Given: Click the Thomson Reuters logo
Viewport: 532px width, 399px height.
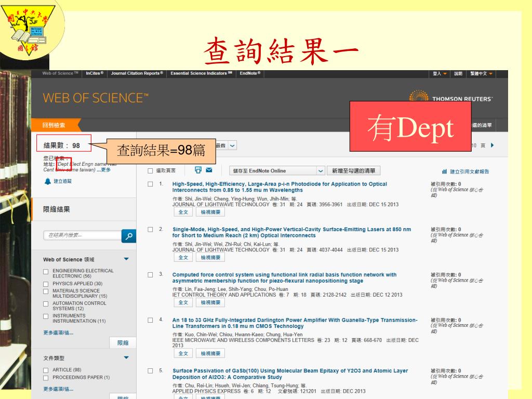Looking at the screenshot, I should coord(451,96).
